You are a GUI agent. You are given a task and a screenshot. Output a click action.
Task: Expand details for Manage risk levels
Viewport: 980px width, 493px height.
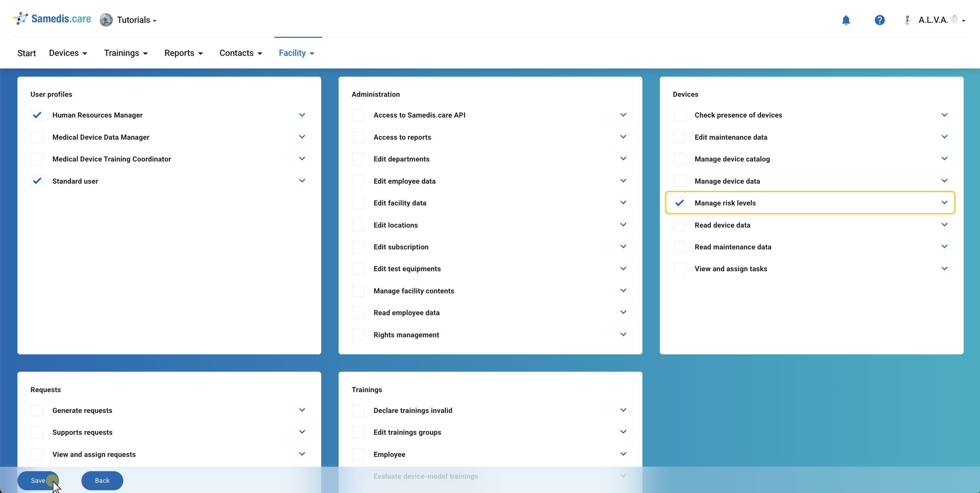click(944, 203)
